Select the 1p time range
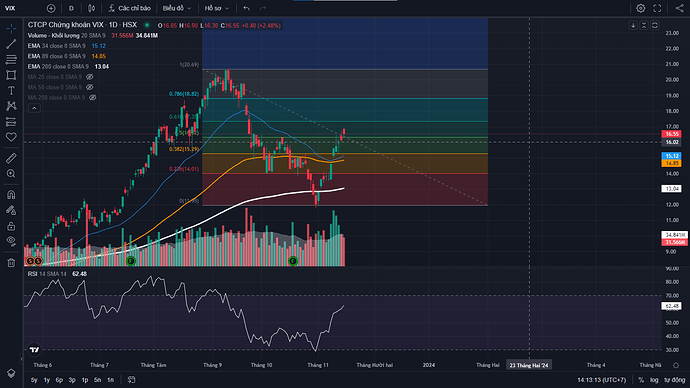 (x=84, y=380)
